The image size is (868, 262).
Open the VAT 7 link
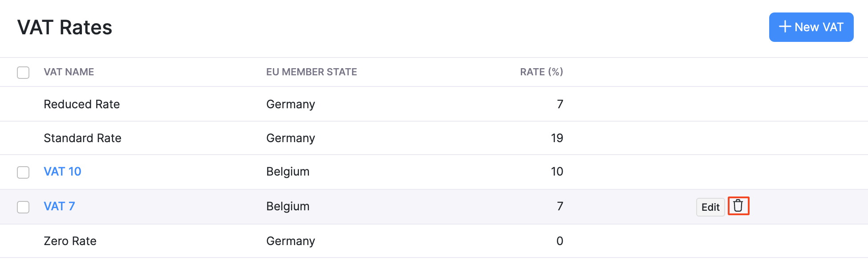[x=59, y=206]
